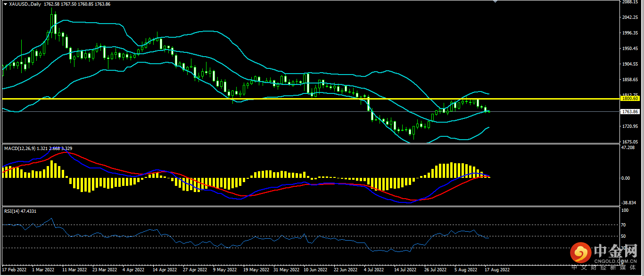Viewport: 644px width, 276px height.
Task: Click the 10 Jun 2022 date label
Action: [315, 270]
